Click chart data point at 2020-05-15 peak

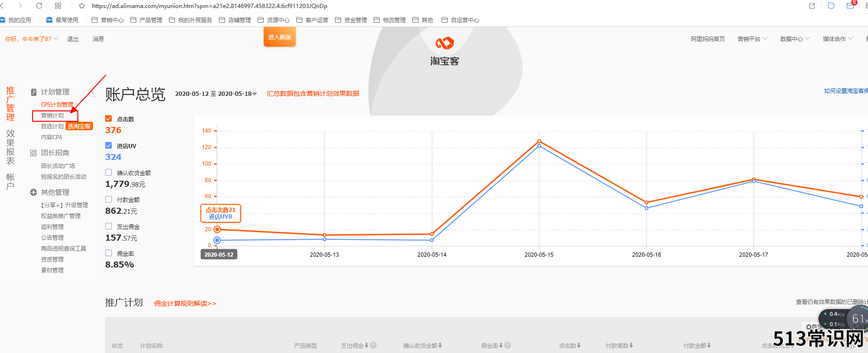539,141
